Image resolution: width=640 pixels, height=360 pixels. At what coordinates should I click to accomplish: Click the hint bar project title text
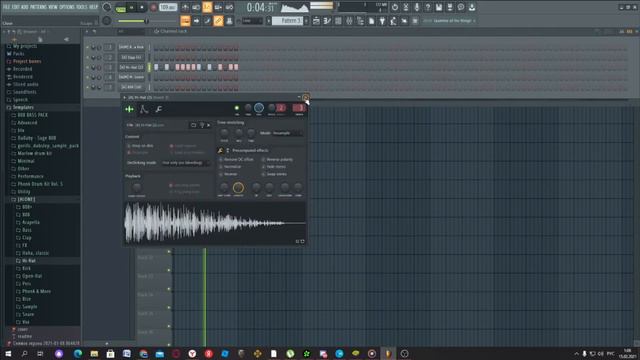[x=454, y=20]
